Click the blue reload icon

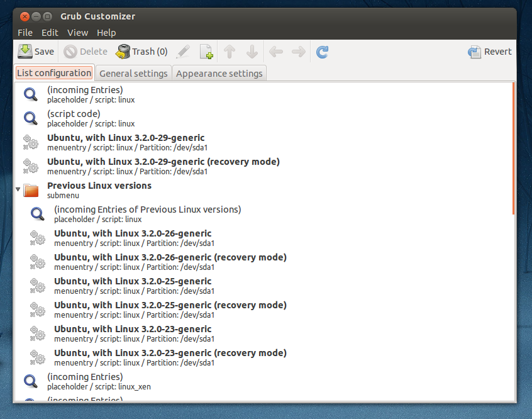pos(323,52)
